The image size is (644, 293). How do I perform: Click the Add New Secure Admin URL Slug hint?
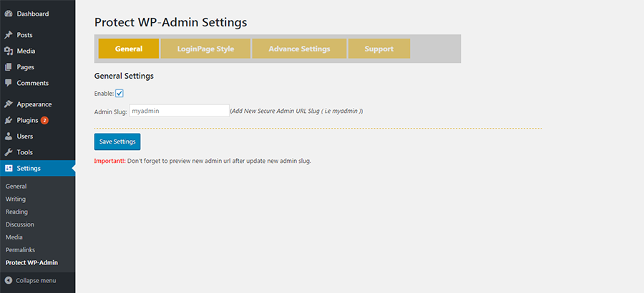tap(296, 111)
